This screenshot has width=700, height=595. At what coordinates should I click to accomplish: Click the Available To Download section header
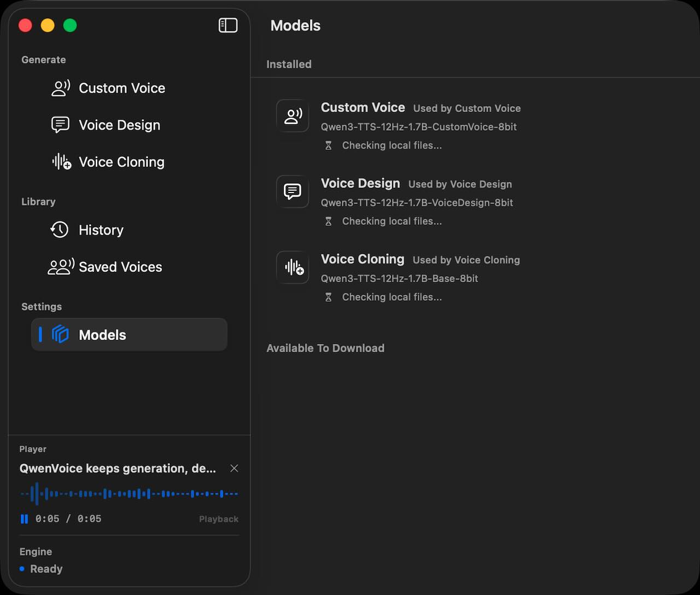point(325,348)
